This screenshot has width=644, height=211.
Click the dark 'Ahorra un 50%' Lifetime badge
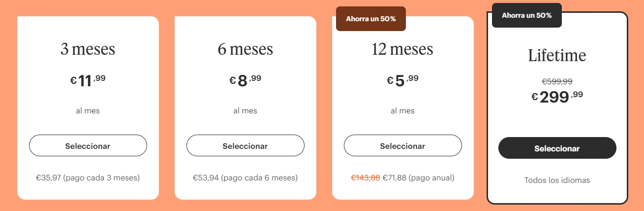(x=526, y=15)
